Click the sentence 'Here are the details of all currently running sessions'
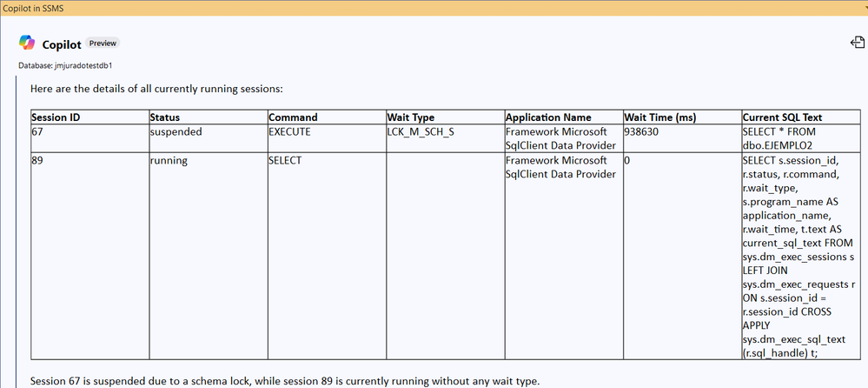The width and height of the screenshot is (868, 388). point(156,89)
